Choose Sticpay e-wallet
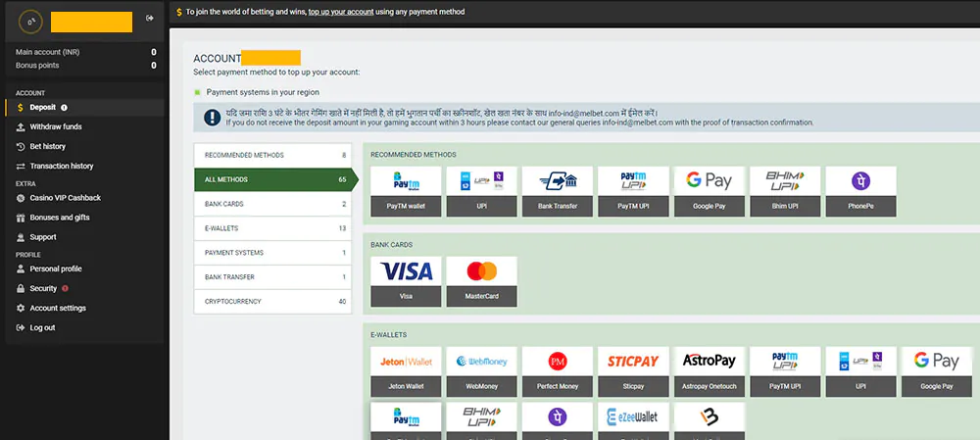 (x=633, y=371)
